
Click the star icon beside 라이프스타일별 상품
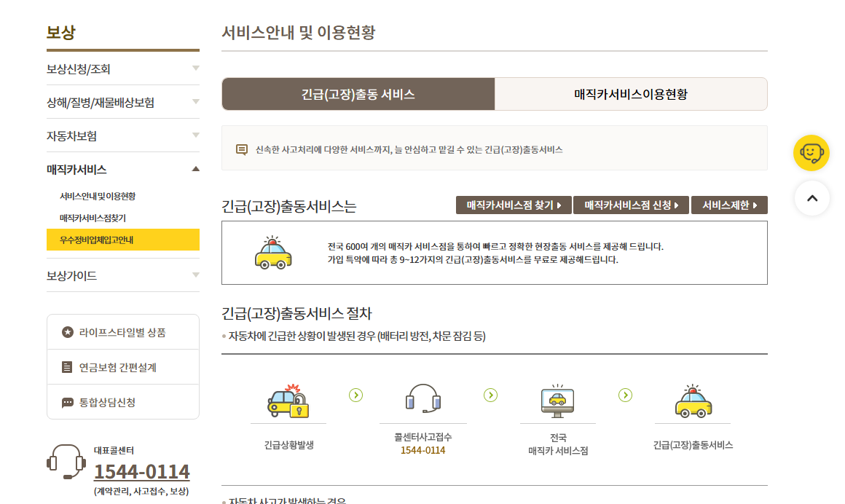(67, 332)
